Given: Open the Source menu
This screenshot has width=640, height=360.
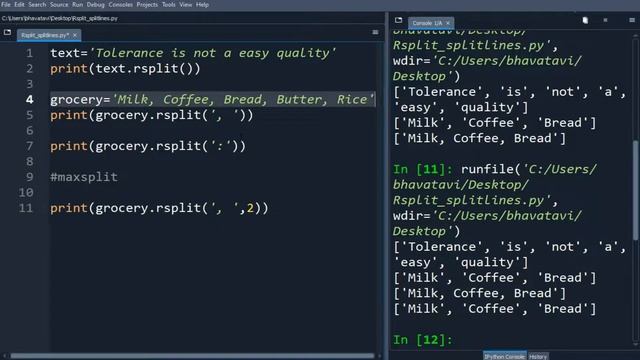Looking at the screenshot, I should tap(59, 5).
